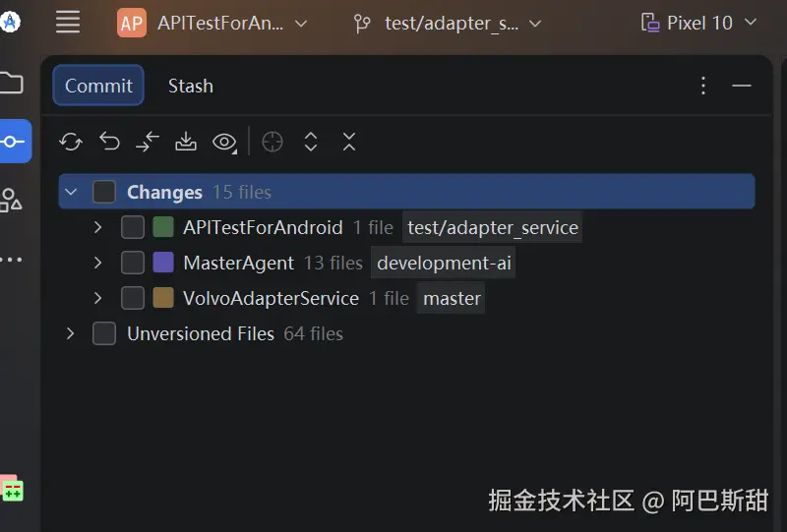Hide the commit tool window
The width and height of the screenshot is (787, 532).
[742, 86]
